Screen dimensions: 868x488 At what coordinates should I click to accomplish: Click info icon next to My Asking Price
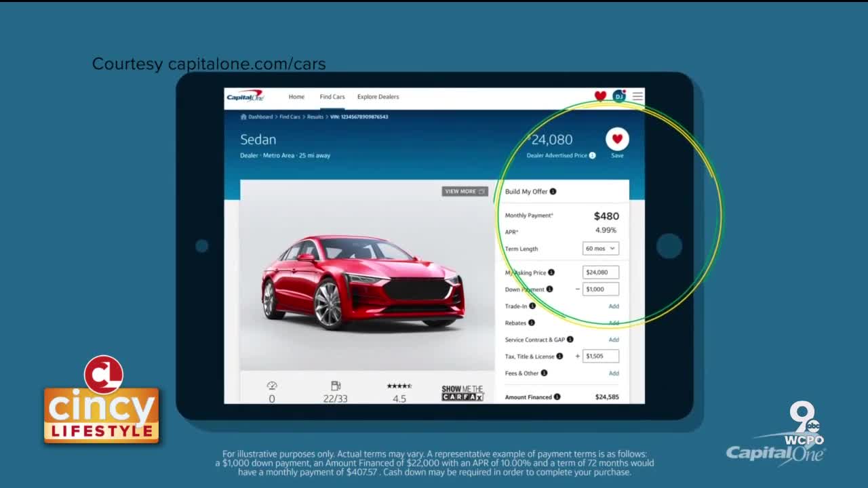551,272
